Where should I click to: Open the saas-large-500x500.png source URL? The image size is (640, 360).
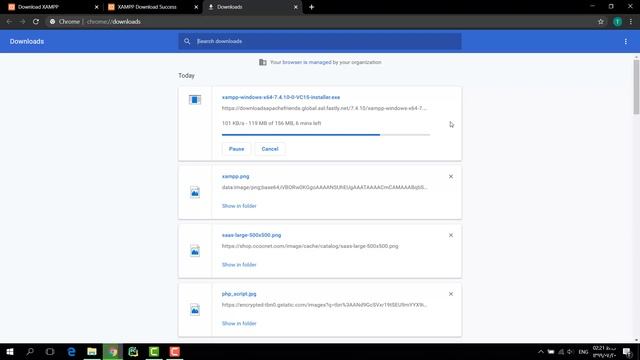point(310,246)
